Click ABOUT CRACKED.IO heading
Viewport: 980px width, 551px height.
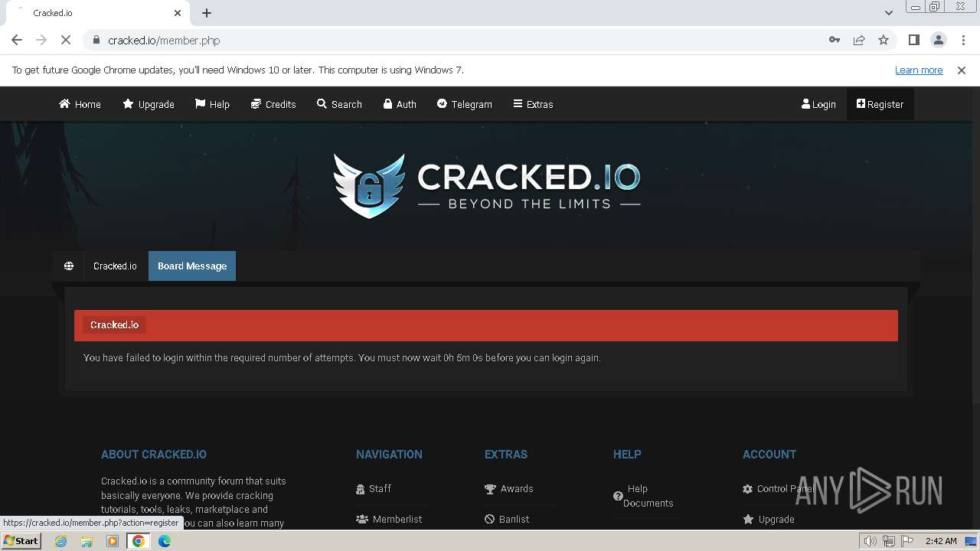154,455
